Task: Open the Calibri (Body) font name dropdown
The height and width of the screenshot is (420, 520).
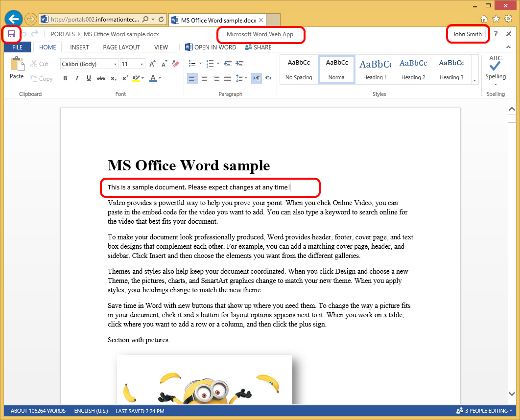Action: 115,64
